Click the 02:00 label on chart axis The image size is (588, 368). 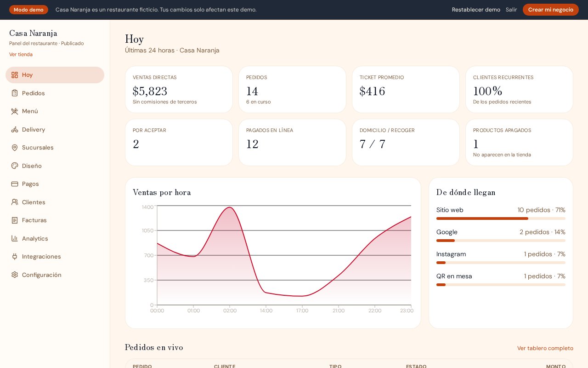click(230, 311)
